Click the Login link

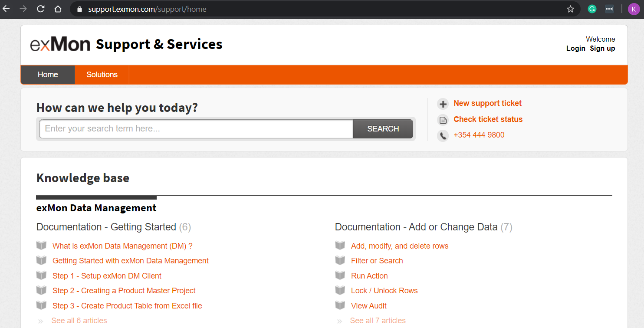pos(575,49)
